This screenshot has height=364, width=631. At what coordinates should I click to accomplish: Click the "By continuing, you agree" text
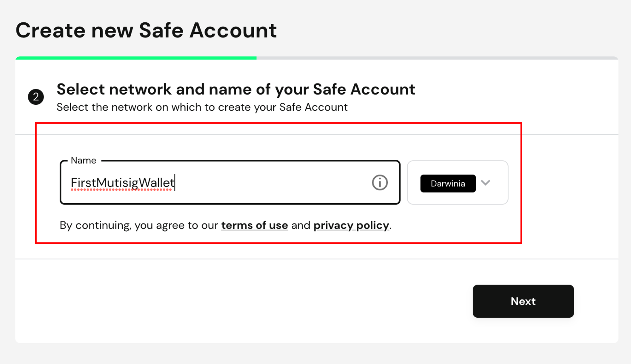pyautogui.click(x=139, y=225)
